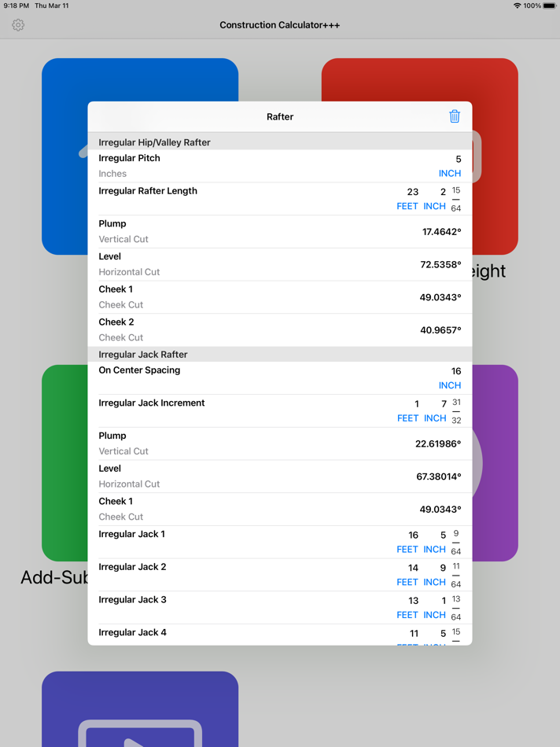Viewport: 560px width, 747px height.
Task: Open the green Add-Sub tile
Action: click(x=64, y=462)
